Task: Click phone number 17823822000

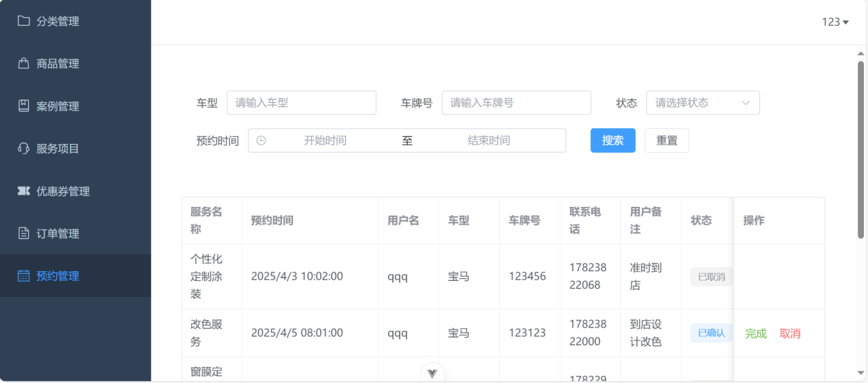Action: 587,333
